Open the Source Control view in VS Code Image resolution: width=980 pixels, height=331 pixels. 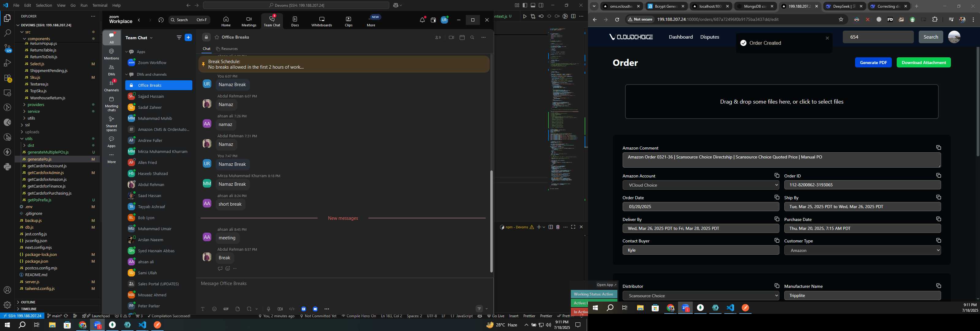[7, 48]
